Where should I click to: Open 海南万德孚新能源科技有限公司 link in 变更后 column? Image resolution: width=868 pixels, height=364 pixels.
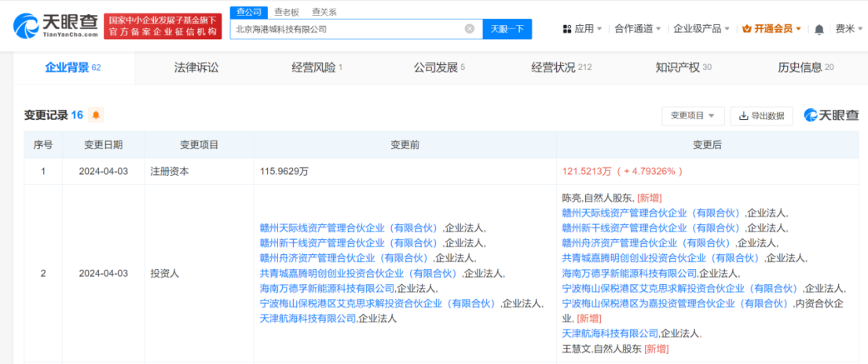point(629,273)
